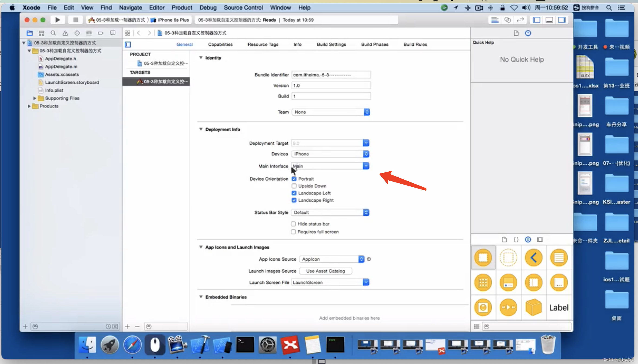Click the Navigator panel toggle icon
The width and height of the screenshot is (638, 364).
pos(536,20)
